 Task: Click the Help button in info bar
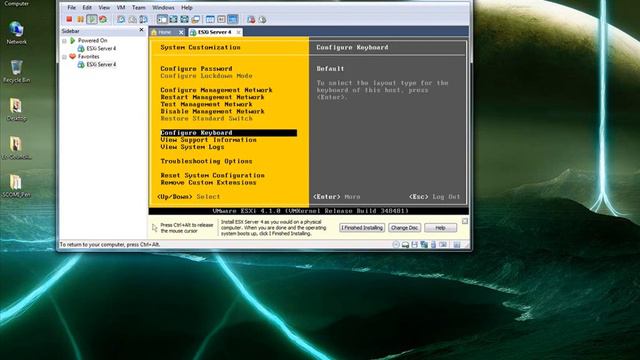click(x=440, y=228)
